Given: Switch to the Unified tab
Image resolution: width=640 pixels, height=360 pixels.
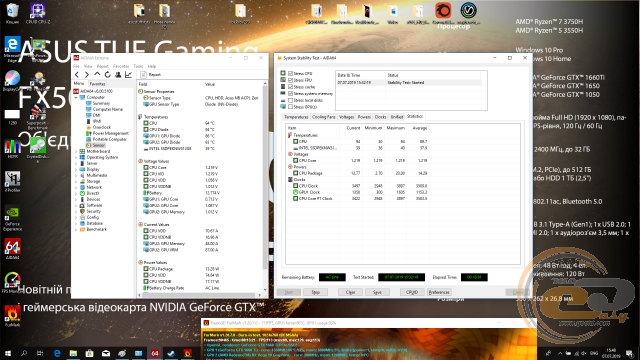Looking at the screenshot, I should [397, 117].
